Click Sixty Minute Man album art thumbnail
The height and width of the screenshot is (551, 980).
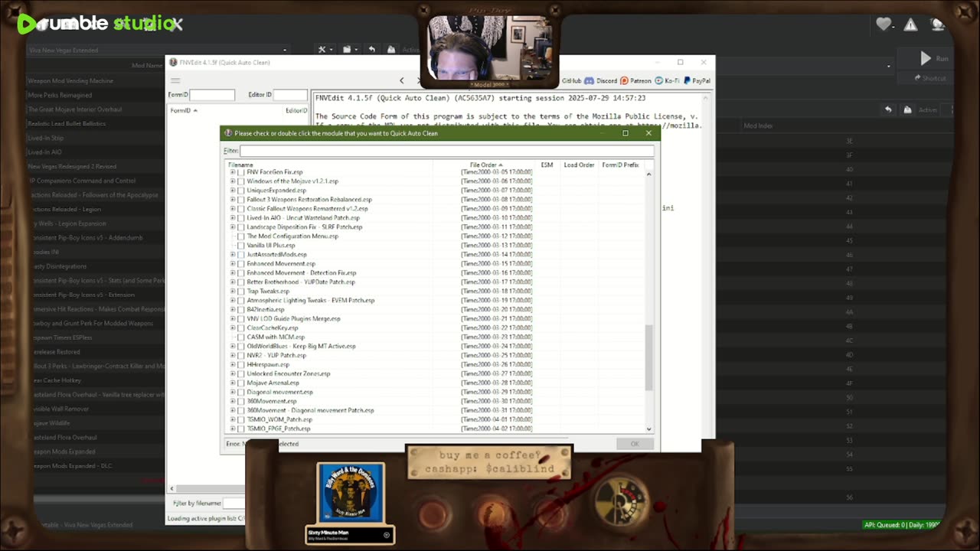pyautogui.click(x=351, y=494)
